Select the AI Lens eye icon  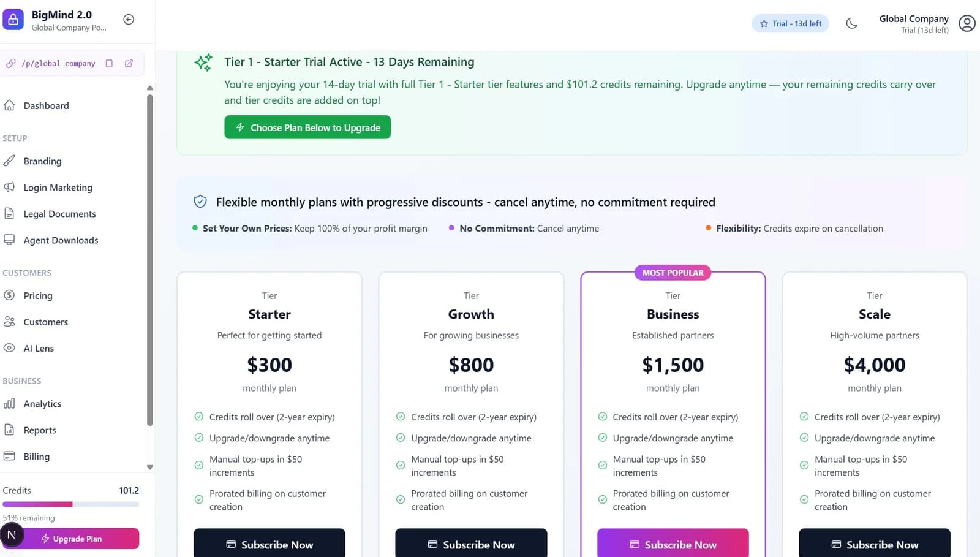pyautogui.click(x=10, y=348)
